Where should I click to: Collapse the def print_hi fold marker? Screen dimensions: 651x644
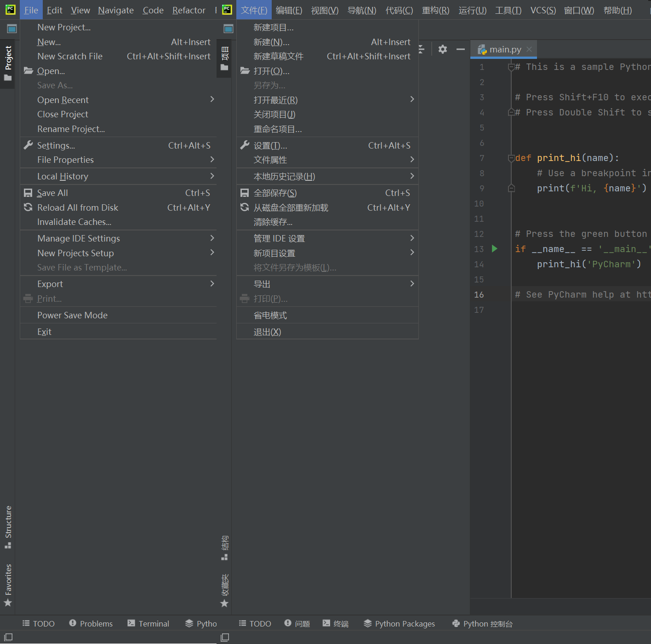point(511,158)
